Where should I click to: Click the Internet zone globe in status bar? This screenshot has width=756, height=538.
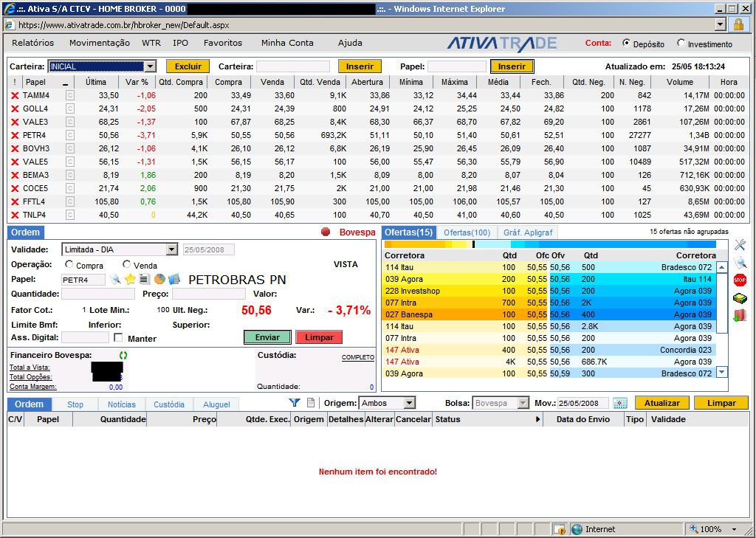pyautogui.click(x=577, y=529)
